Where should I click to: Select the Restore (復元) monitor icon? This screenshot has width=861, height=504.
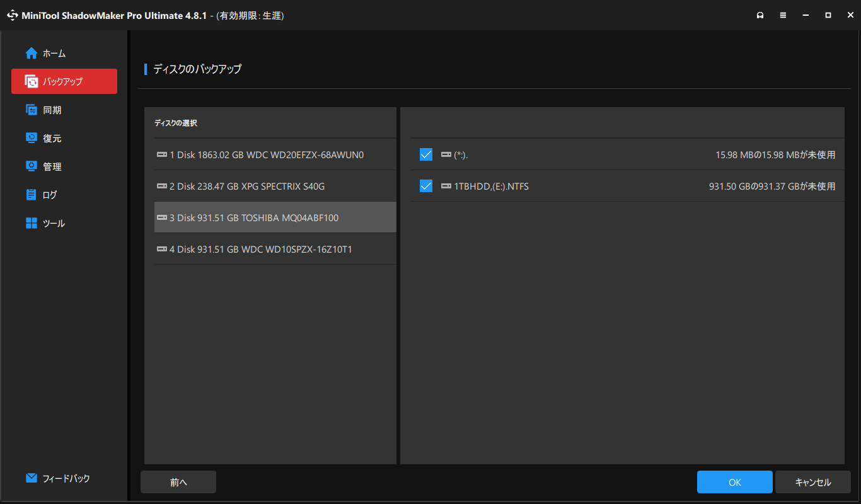click(x=32, y=138)
